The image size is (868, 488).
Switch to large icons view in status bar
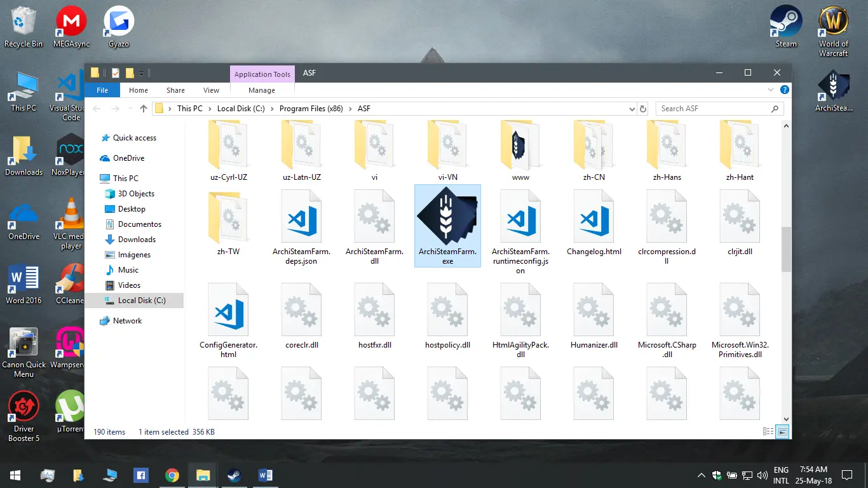[782, 432]
